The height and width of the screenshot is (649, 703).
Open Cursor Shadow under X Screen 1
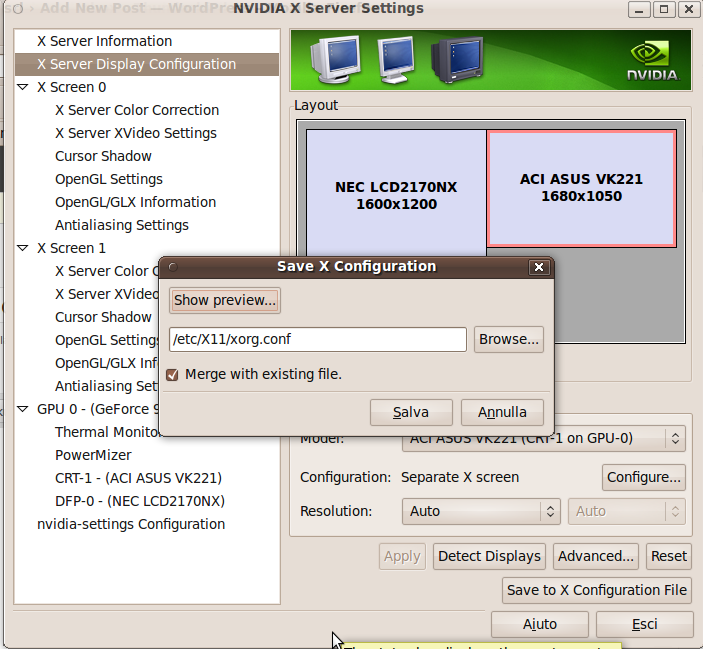pos(103,317)
